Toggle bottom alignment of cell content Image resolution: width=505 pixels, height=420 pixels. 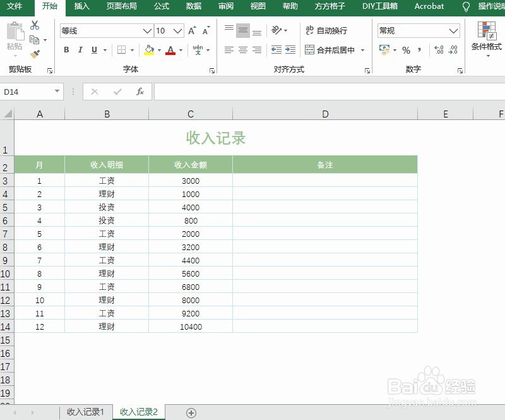pos(258,30)
